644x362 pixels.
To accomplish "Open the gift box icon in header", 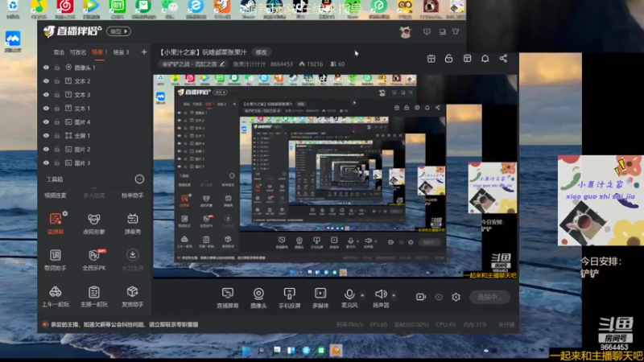I will point(431,58).
